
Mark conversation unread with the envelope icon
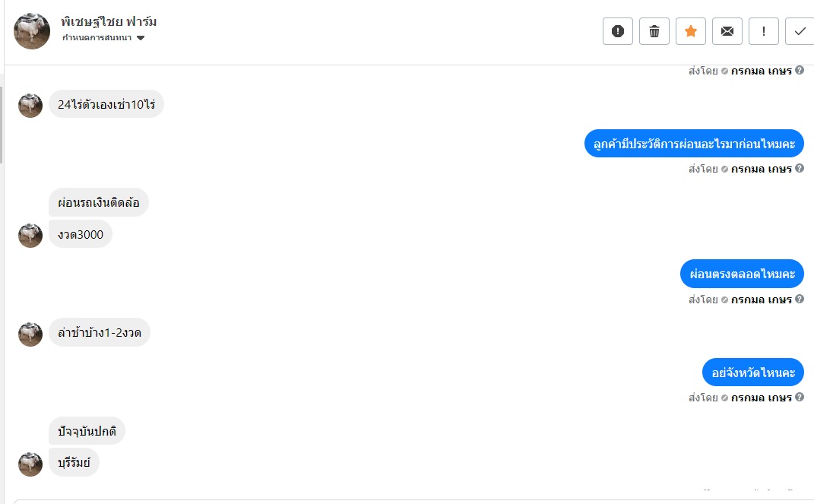pyautogui.click(x=727, y=31)
